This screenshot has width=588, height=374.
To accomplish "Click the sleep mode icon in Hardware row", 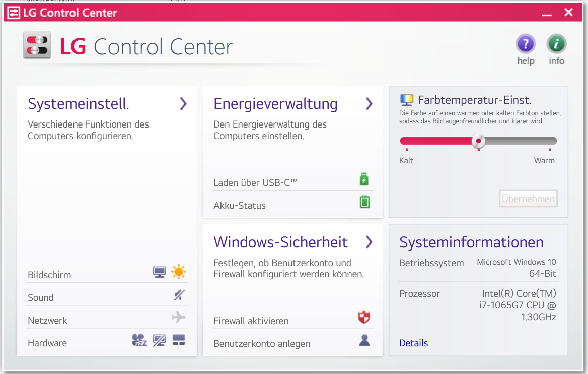I will click(139, 340).
